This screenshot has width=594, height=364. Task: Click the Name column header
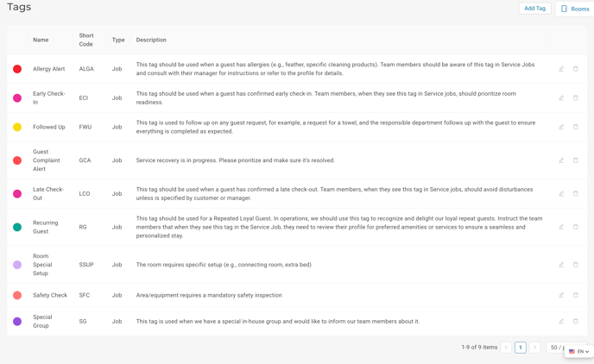[x=41, y=40]
